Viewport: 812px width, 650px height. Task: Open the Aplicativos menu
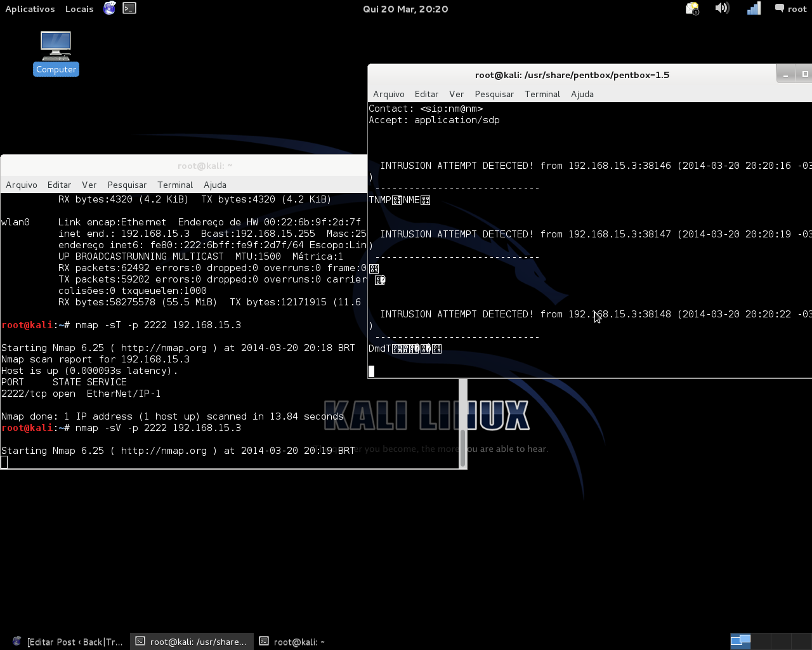[30, 9]
